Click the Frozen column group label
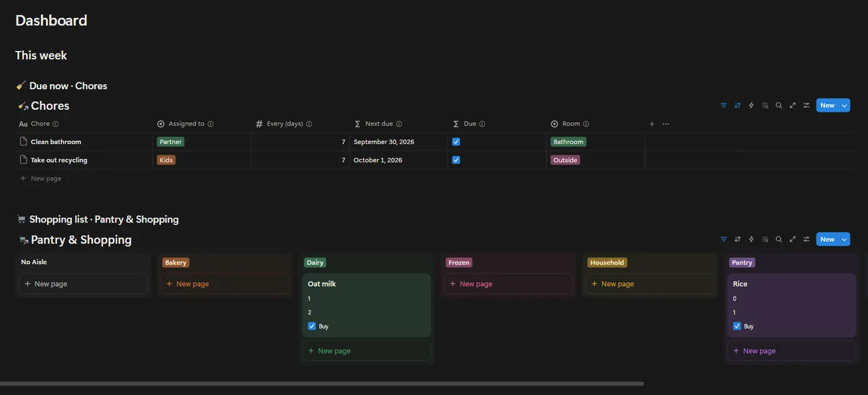868x395 pixels. coord(459,262)
